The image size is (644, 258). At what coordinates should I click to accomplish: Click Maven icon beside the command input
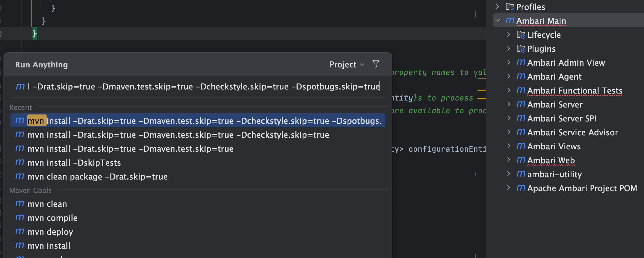20,87
